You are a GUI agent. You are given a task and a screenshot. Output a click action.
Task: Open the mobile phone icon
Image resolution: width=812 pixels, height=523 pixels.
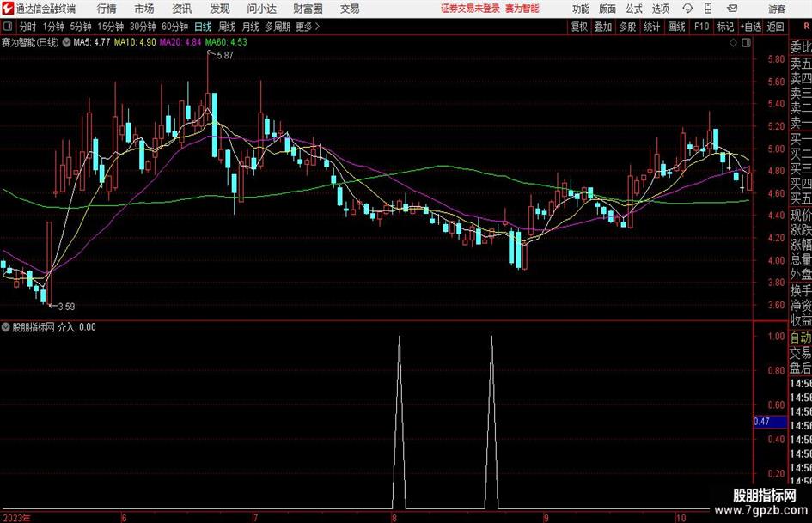pyautogui.click(x=708, y=9)
